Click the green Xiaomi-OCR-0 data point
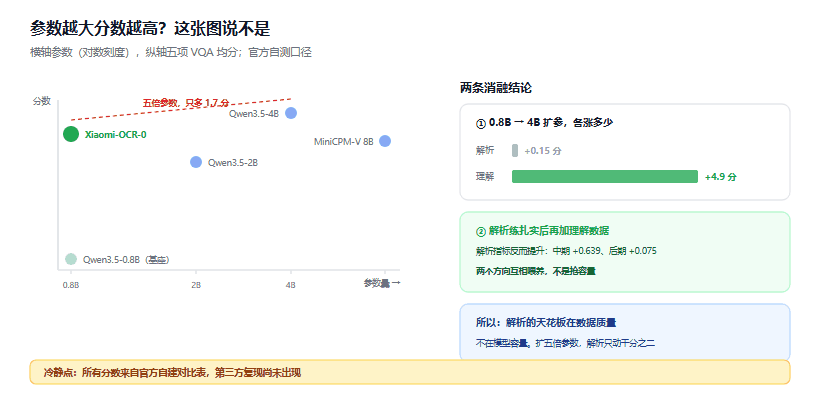The height and width of the screenshot is (396, 820). 71,134
